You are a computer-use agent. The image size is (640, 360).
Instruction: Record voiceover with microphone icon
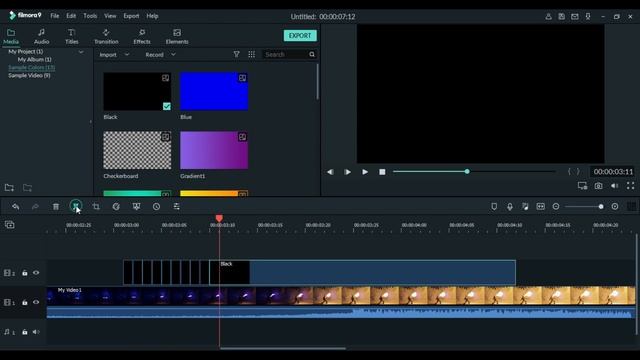[x=510, y=207]
